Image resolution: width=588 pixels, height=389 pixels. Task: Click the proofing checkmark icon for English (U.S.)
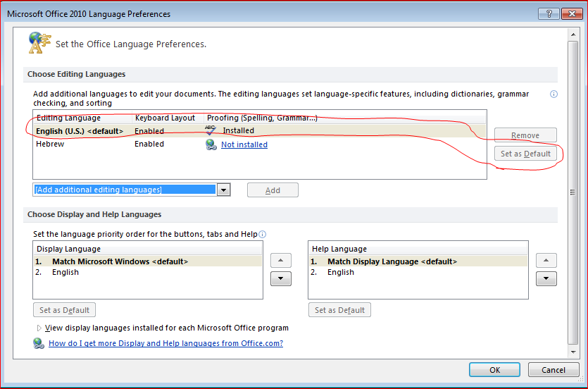point(211,130)
